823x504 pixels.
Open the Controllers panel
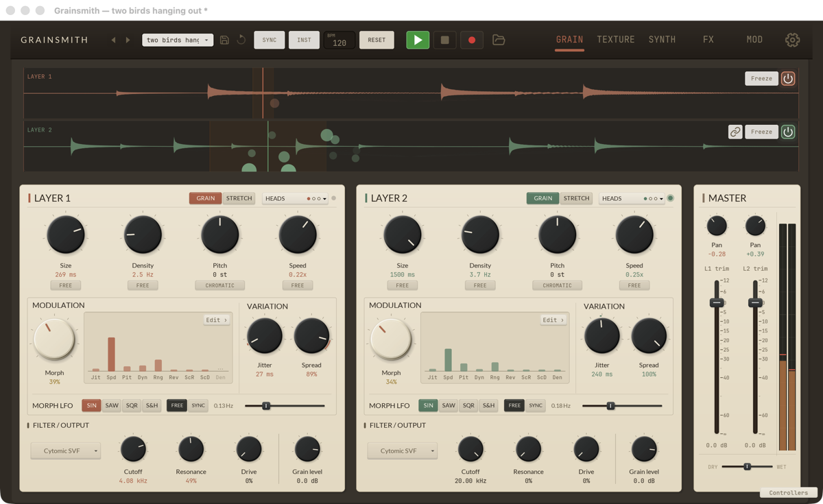tap(788, 492)
